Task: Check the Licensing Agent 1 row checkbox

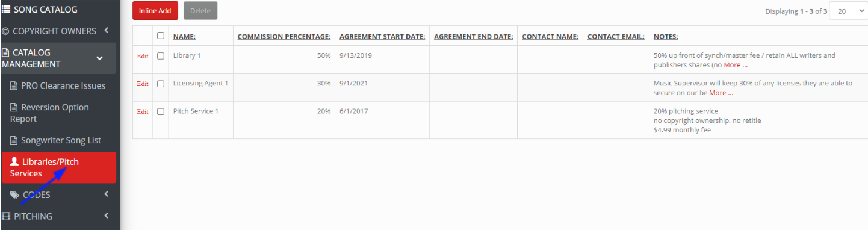Action: tap(161, 84)
